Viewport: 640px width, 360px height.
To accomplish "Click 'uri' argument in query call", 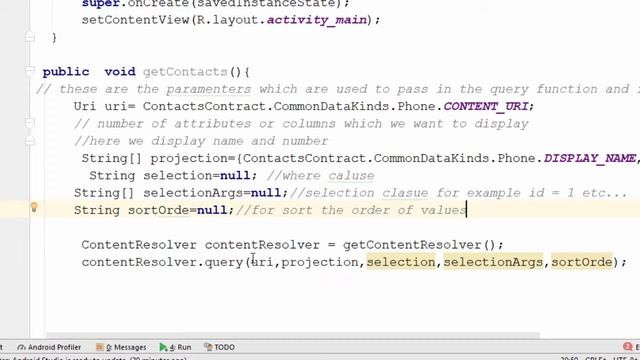I will pyautogui.click(x=262, y=262).
